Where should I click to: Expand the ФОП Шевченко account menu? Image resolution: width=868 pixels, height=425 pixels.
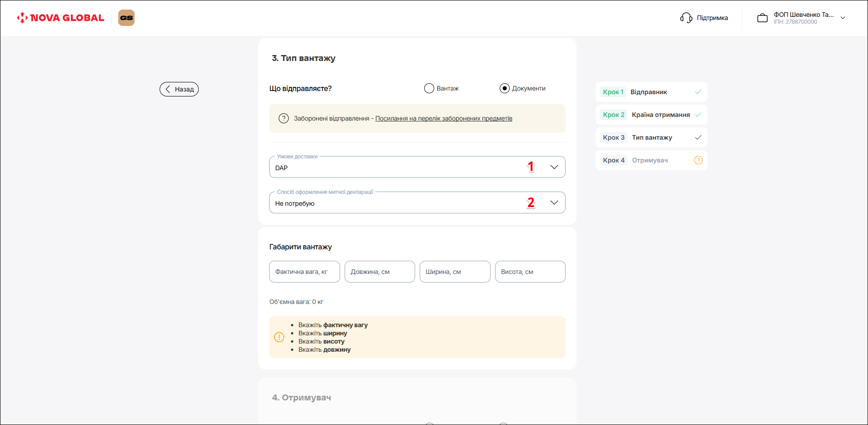tap(843, 18)
